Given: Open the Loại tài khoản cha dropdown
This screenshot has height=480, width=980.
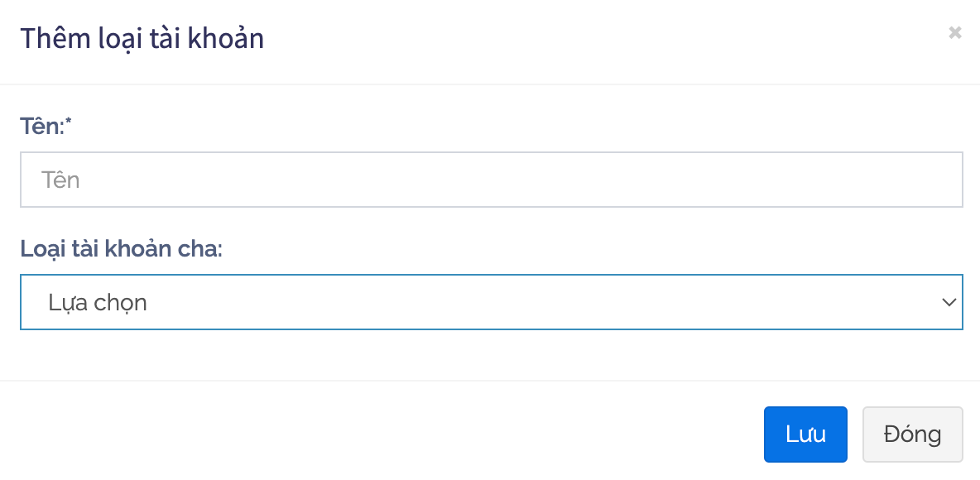Looking at the screenshot, I should point(491,302).
